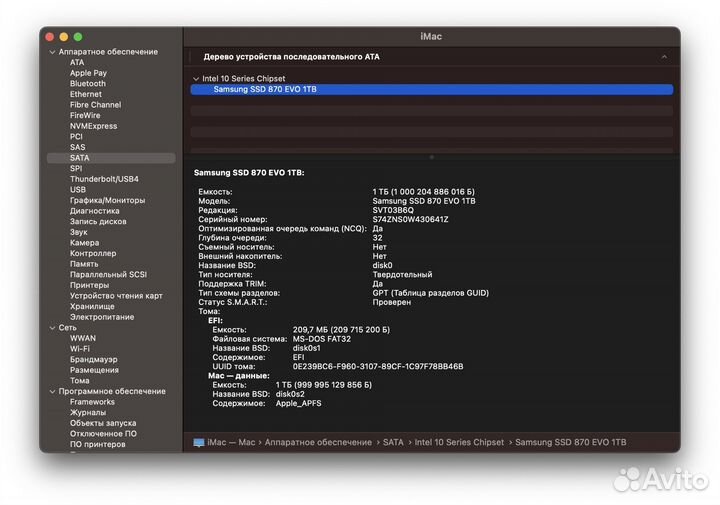Select the SATA sidebar entry
720x505 pixels.
pos(111,158)
